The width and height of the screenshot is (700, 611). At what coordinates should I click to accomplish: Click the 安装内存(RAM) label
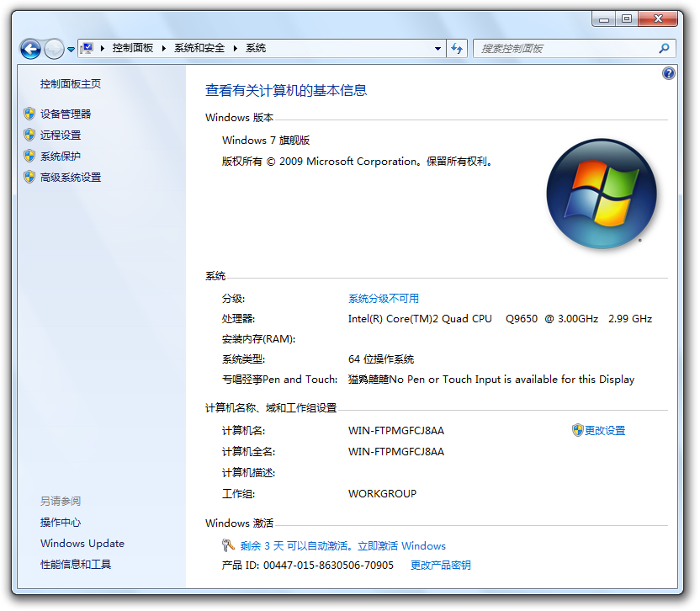point(258,339)
